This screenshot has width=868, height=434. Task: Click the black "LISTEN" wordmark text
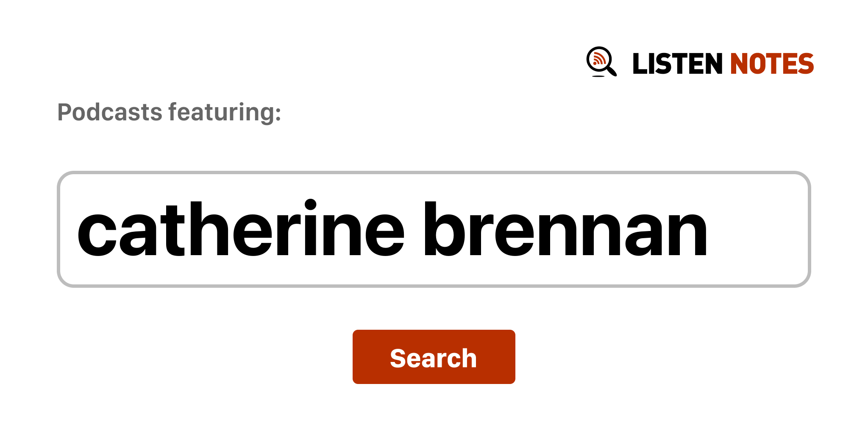(677, 64)
